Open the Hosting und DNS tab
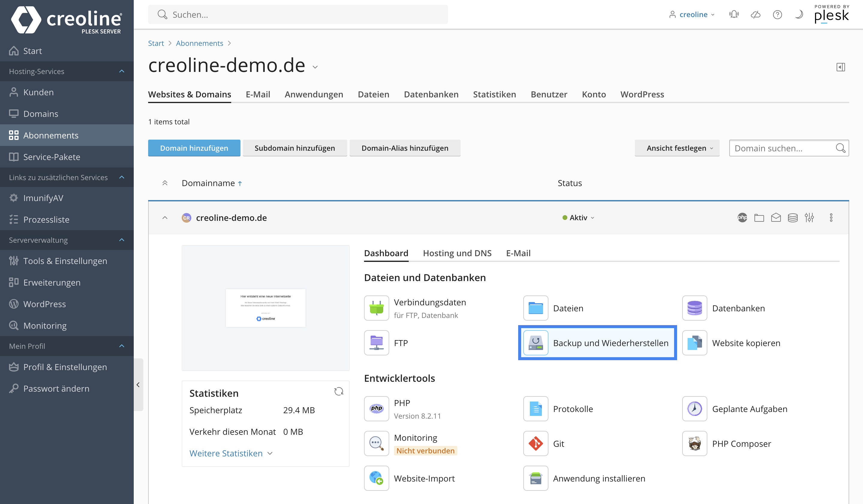The image size is (863, 504). [x=457, y=253]
